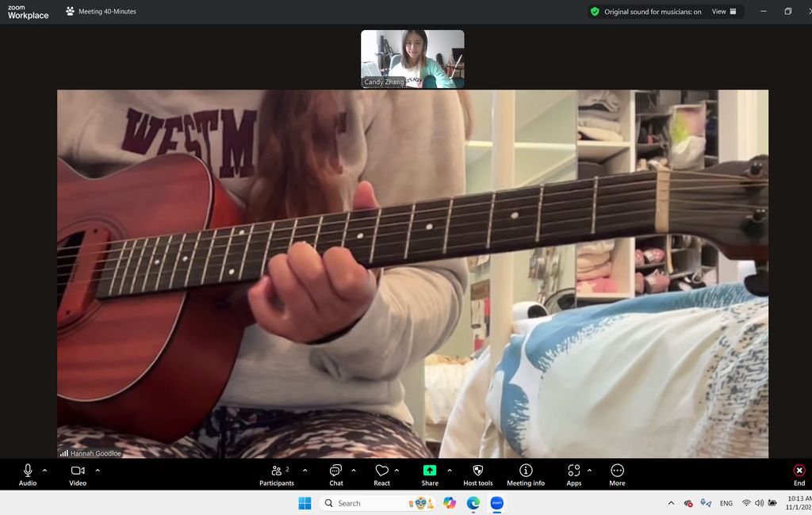Viewport: 812px width, 515px height.
Task: Select Candy Zhang's video thumbnail
Action: (x=412, y=59)
